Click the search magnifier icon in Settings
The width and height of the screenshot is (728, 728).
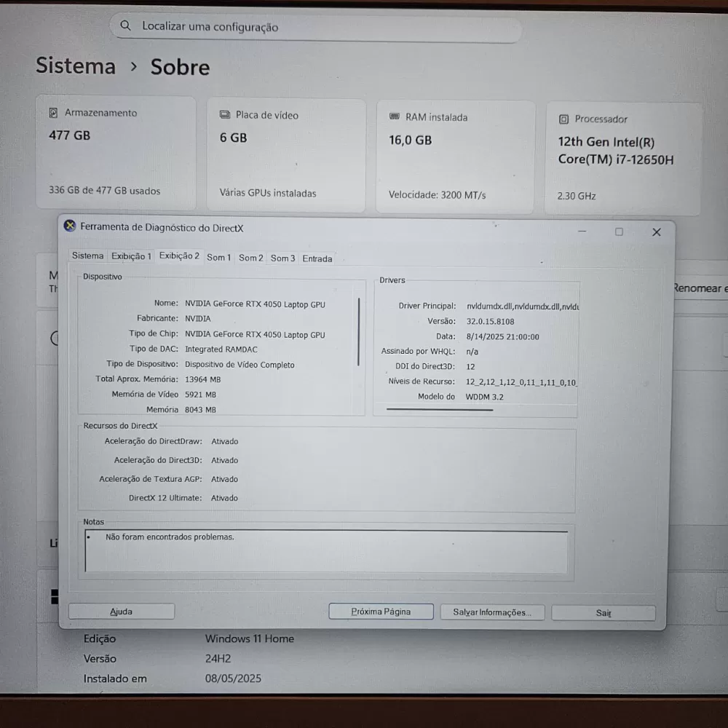pyautogui.click(x=125, y=25)
